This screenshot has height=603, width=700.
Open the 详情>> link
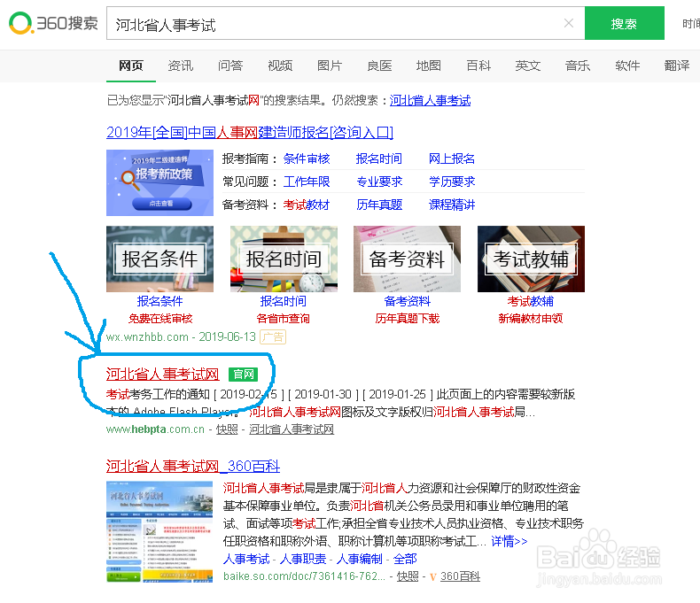click(509, 541)
